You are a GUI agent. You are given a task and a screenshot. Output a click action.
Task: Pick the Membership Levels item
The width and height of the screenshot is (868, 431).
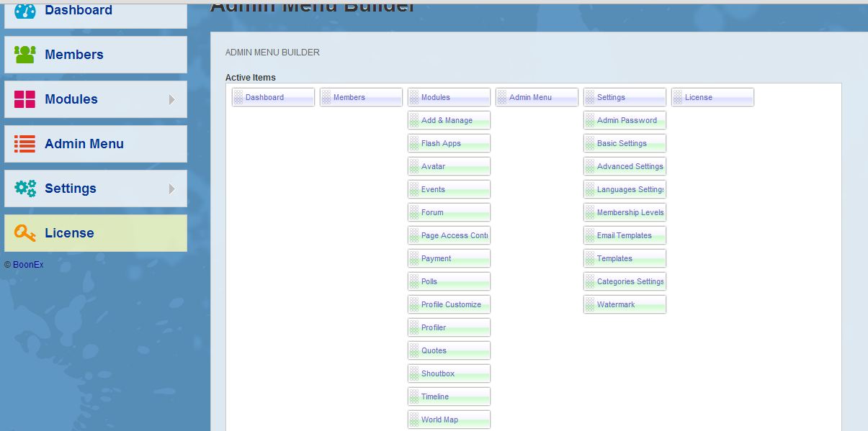click(x=630, y=213)
